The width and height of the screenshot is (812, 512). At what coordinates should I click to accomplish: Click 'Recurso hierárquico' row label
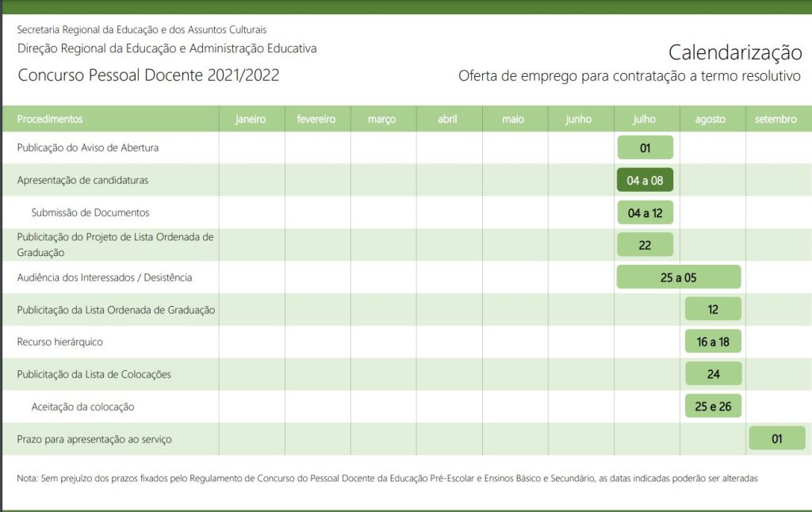click(60, 342)
